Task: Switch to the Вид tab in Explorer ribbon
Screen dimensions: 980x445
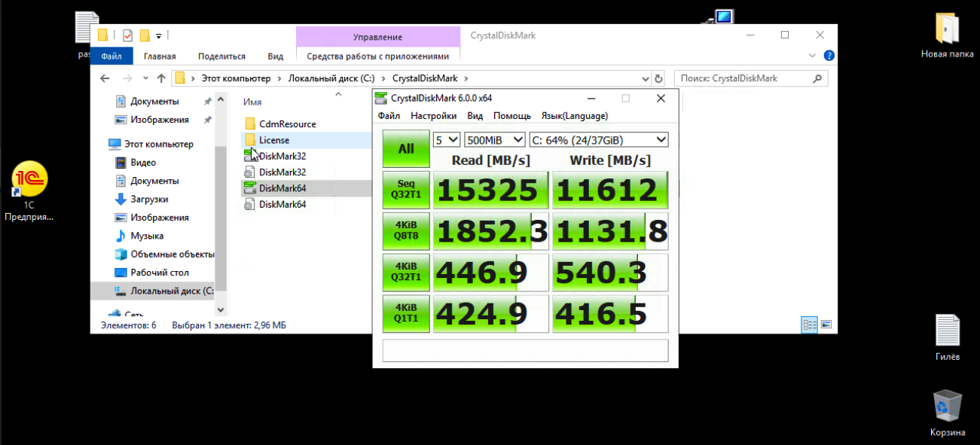Action: click(x=275, y=56)
